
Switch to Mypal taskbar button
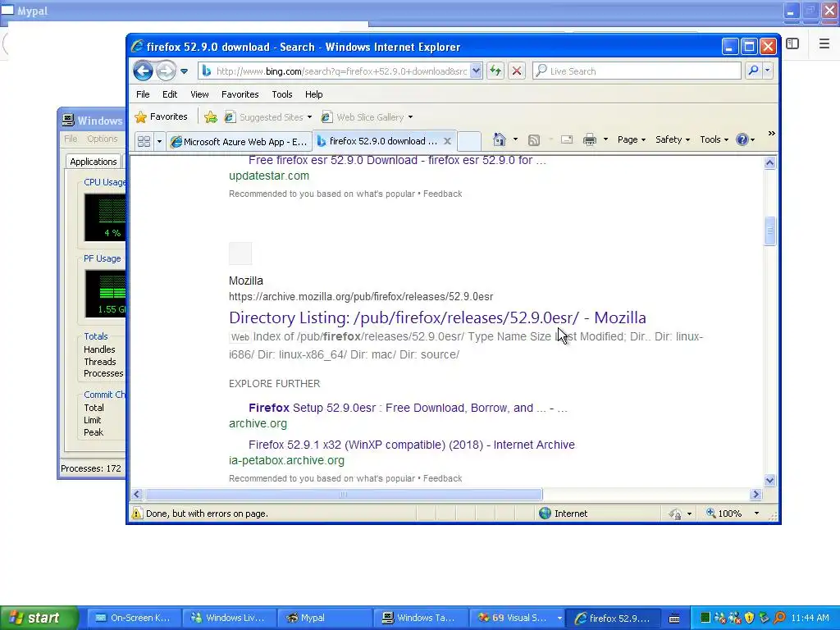[325, 618]
